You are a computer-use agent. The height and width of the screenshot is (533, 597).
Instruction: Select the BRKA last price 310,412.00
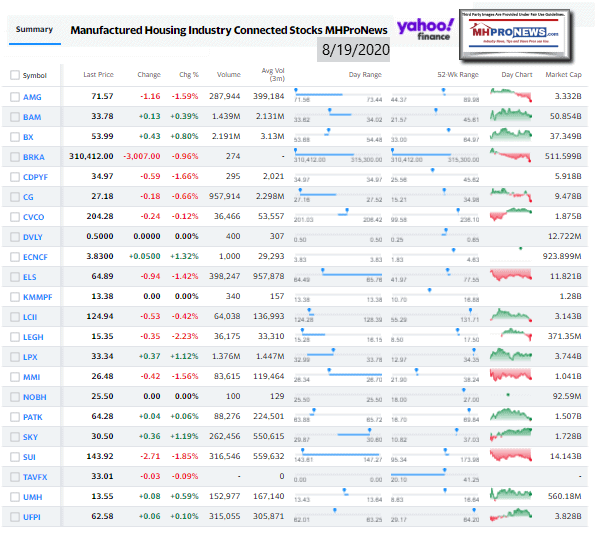coord(91,156)
